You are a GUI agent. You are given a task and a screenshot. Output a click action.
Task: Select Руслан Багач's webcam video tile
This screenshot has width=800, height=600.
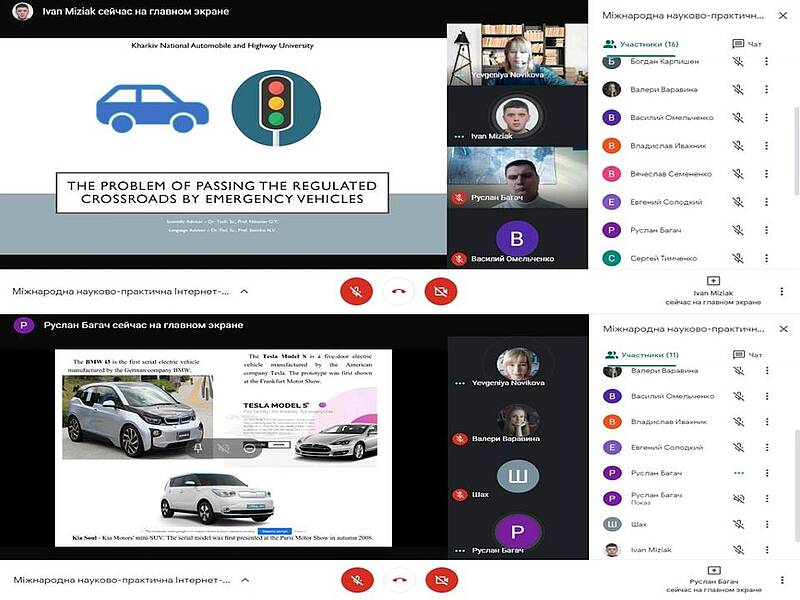click(517, 177)
